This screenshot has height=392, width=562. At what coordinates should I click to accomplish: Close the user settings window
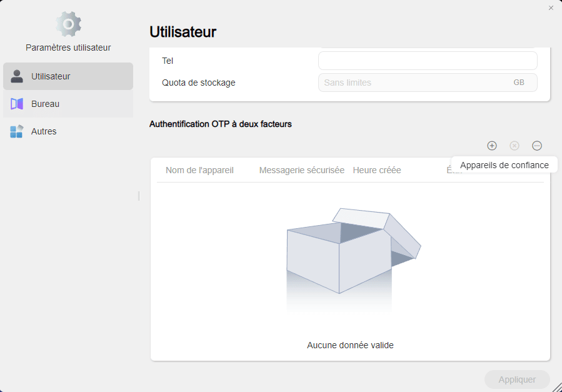(551, 8)
